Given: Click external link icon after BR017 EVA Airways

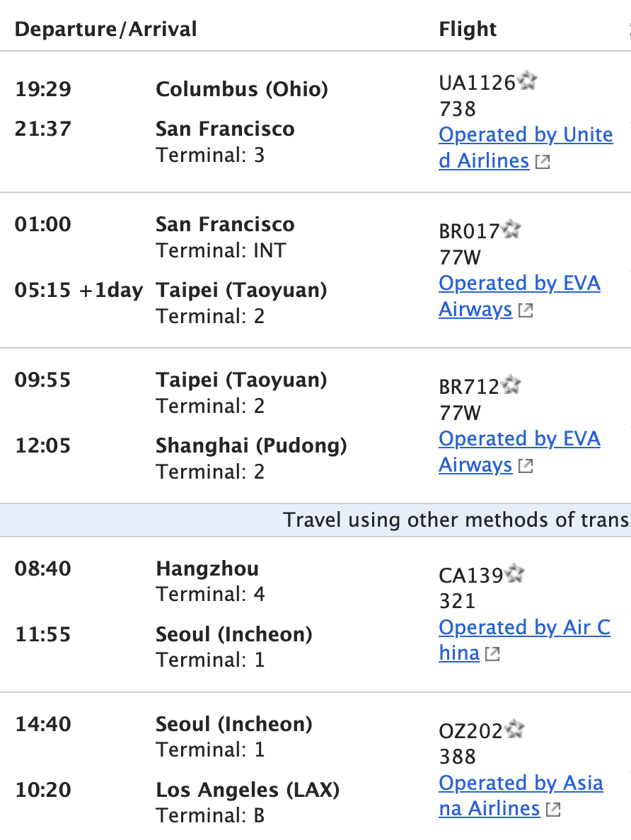Looking at the screenshot, I should (x=526, y=310).
